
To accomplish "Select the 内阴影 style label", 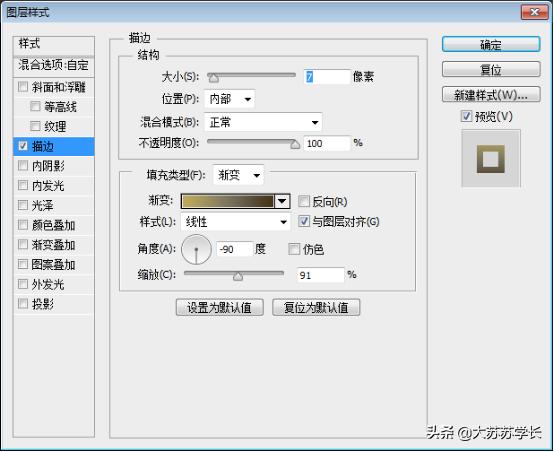I will (x=48, y=165).
